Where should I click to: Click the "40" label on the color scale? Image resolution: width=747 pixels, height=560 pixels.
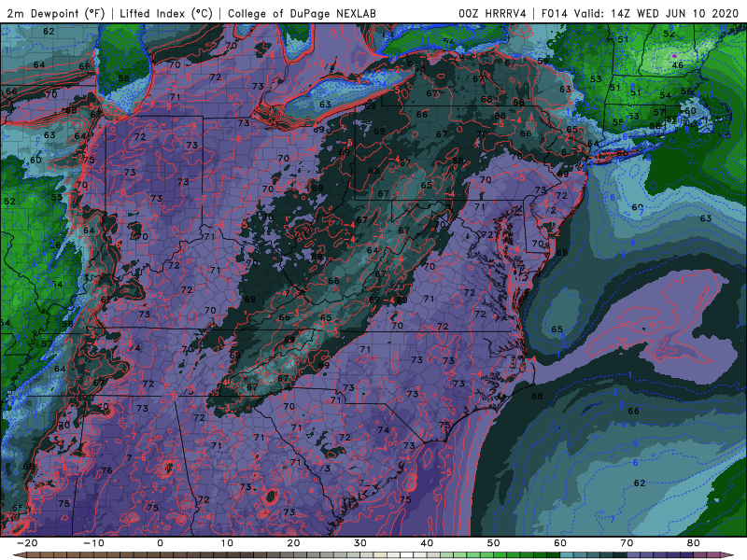(427, 543)
